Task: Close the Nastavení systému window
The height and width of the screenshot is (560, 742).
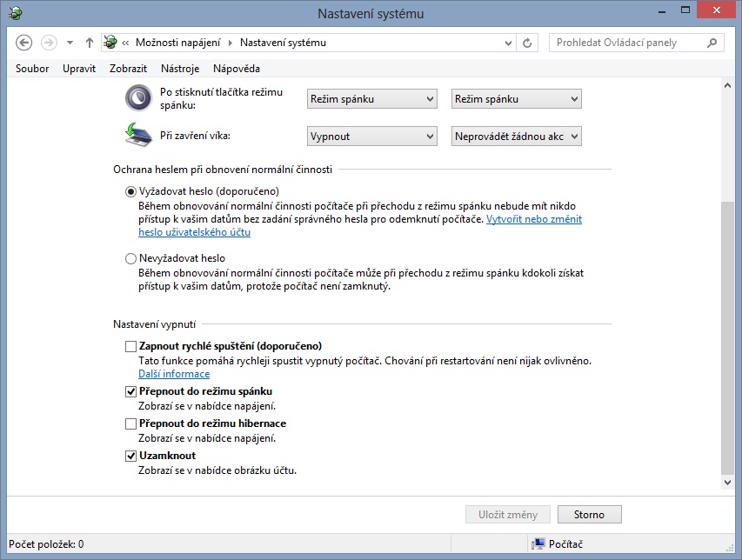Action: [717, 10]
